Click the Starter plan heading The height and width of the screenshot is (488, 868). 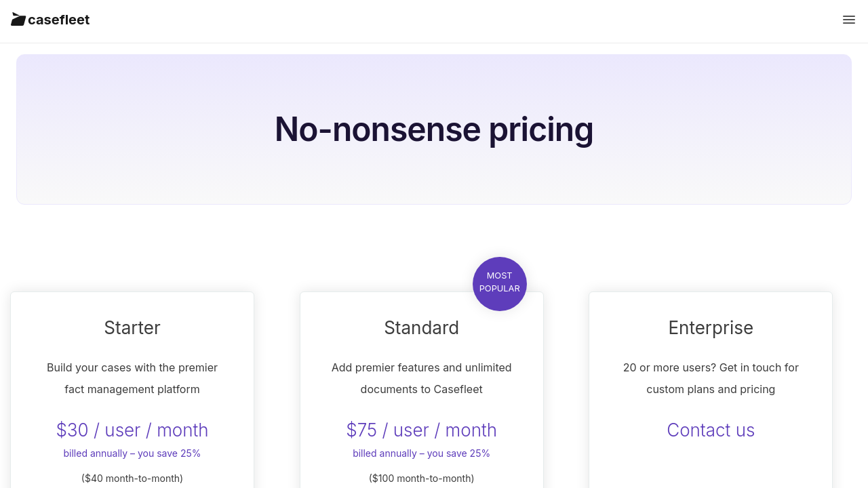pos(132,327)
